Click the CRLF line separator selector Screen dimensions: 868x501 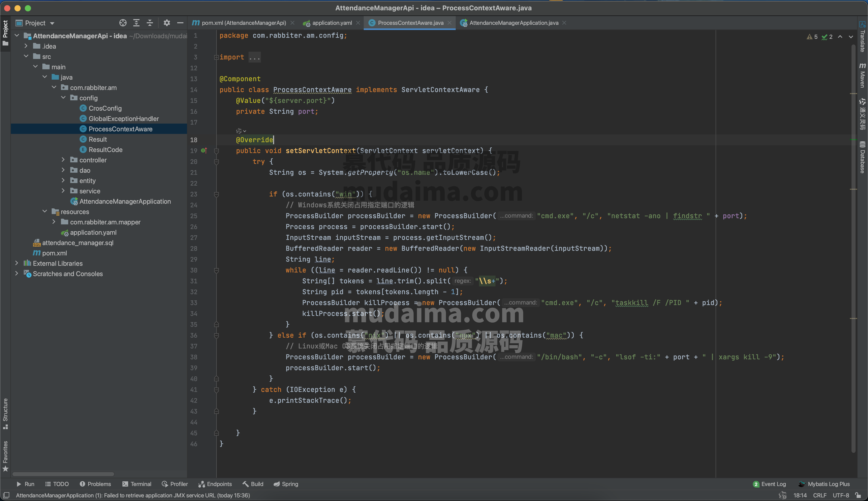click(x=819, y=496)
